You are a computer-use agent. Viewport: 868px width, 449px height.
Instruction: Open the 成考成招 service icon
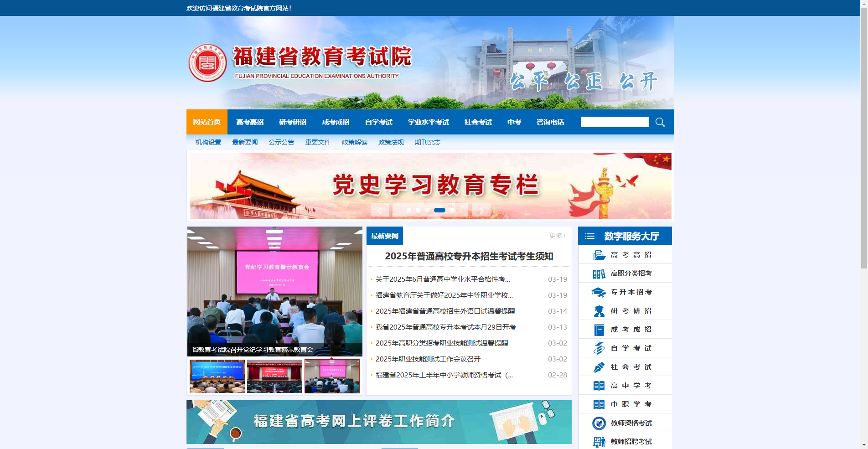point(599,329)
